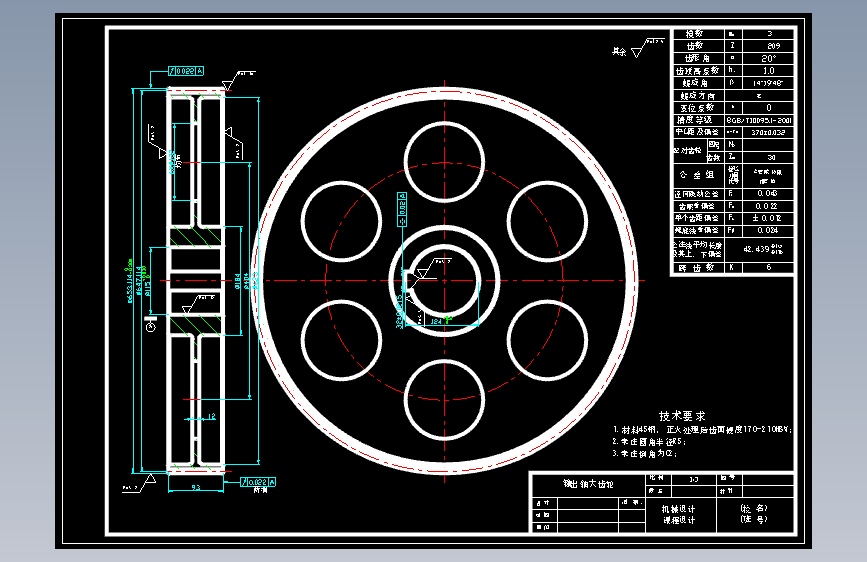Select the vertical symmetry tolerance frame above the keyway
Image resolution: width=867 pixels, height=562 pixels.
[x=402, y=209]
